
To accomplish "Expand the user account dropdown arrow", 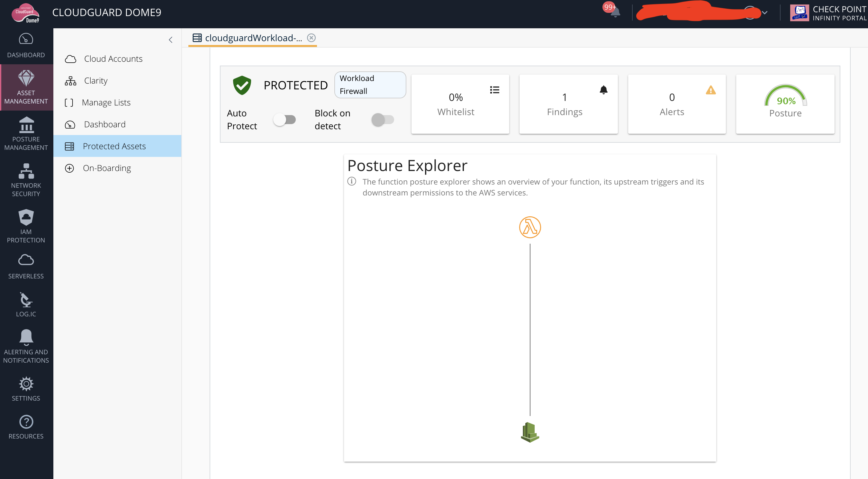I will pos(764,13).
